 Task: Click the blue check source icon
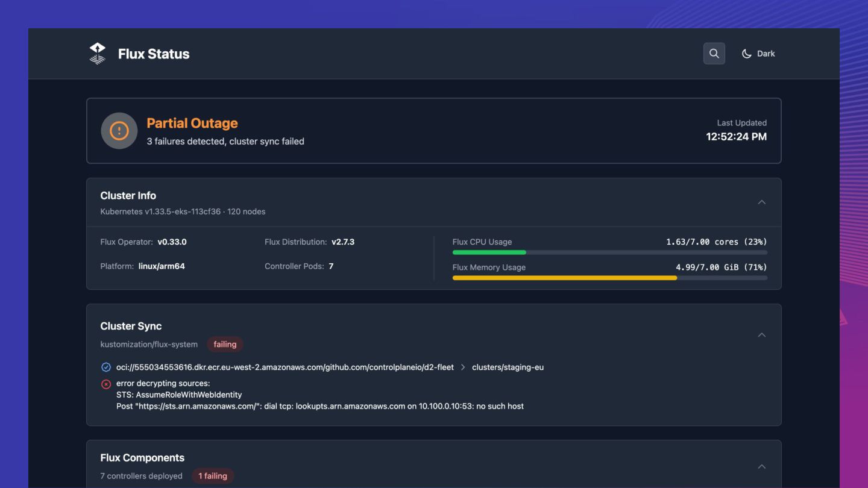[x=106, y=367]
